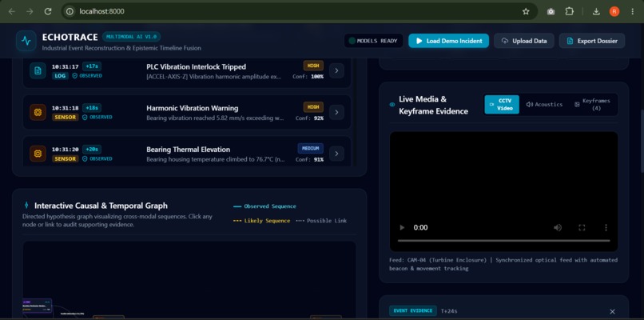Switch to CCTV Video tab
The image size is (644, 320).
502,105
